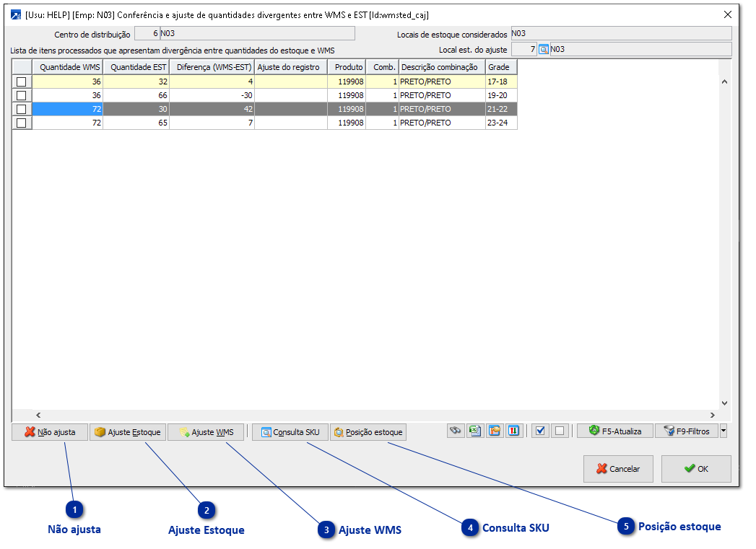Screen dimensions: 756x549
Task: Confirm with the OK button
Action: coord(696,469)
